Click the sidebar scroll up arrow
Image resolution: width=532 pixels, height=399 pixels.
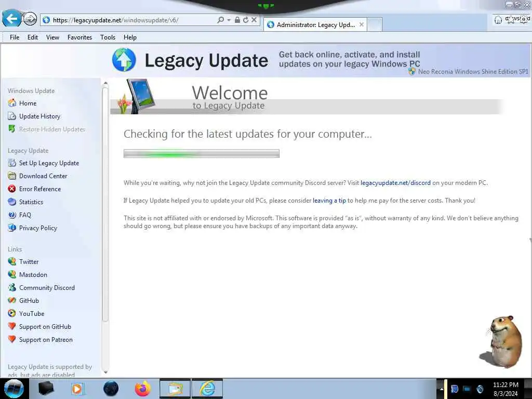[x=105, y=83]
